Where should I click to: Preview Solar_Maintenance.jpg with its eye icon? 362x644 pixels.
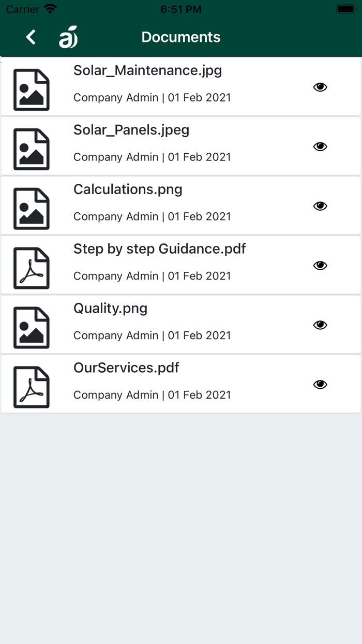[x=320, y=87]
